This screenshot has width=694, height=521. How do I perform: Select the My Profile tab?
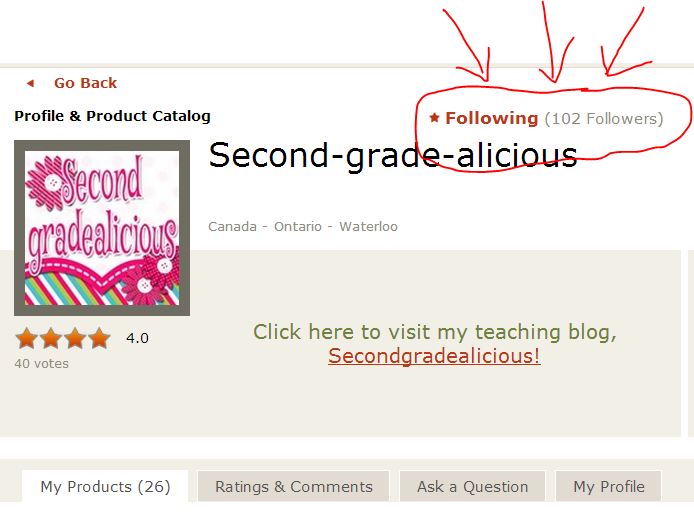pos(609,486)
